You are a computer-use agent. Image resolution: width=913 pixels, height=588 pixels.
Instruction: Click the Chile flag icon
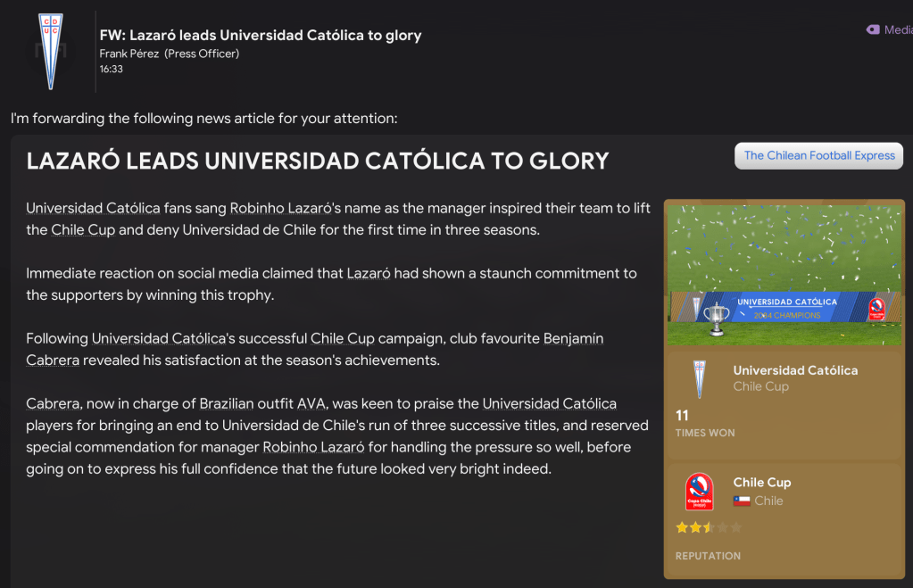[741, 501]
